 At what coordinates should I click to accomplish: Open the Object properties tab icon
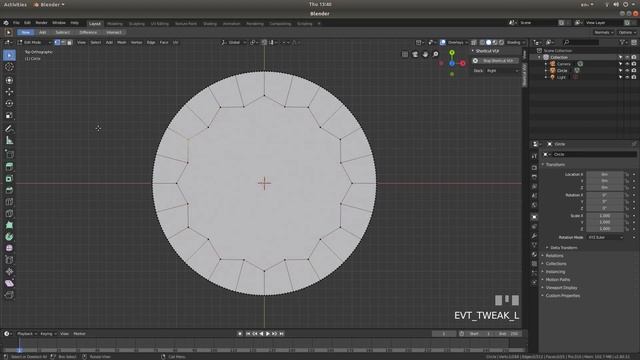(x=534, y=217)
